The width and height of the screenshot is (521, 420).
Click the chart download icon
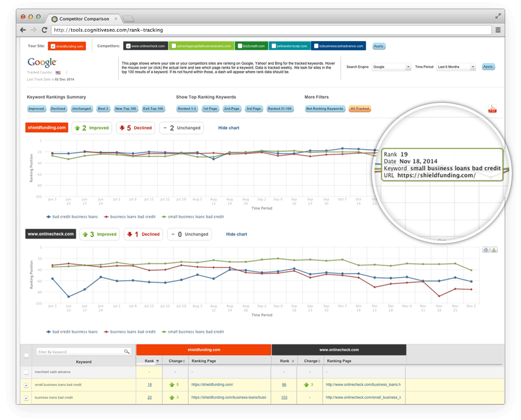coord(493,249)
